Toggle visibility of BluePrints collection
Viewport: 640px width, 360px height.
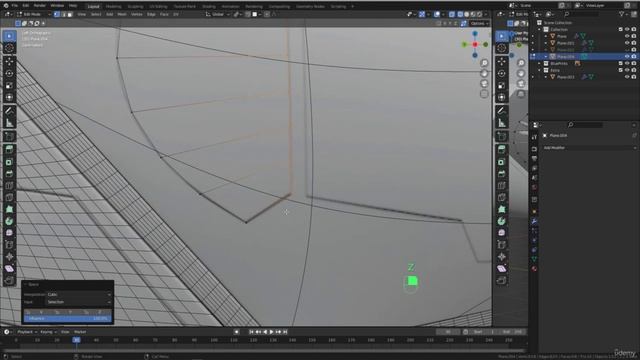(x=627, y=63)
